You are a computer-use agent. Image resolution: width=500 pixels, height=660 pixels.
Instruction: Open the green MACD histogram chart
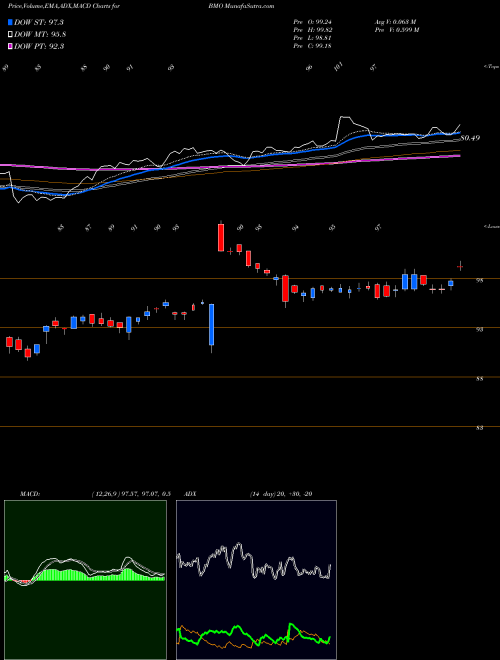[85, 580]
